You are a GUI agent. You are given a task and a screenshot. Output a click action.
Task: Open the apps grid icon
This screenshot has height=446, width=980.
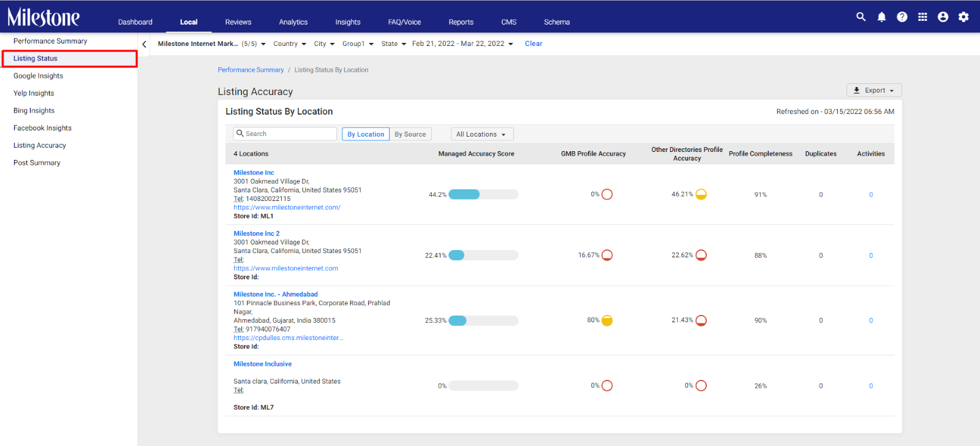pyautogui.click(x=922, y=17)
